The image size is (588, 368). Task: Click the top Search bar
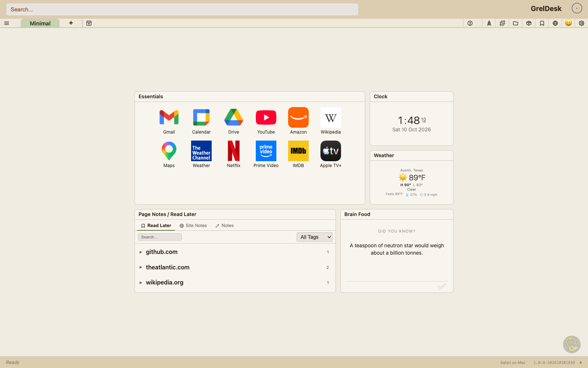[182, 10]
